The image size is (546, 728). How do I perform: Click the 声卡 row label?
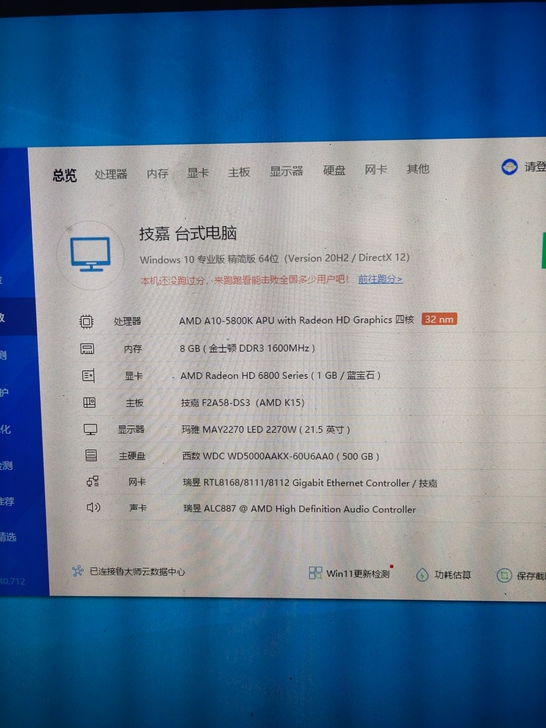(138, 508)
